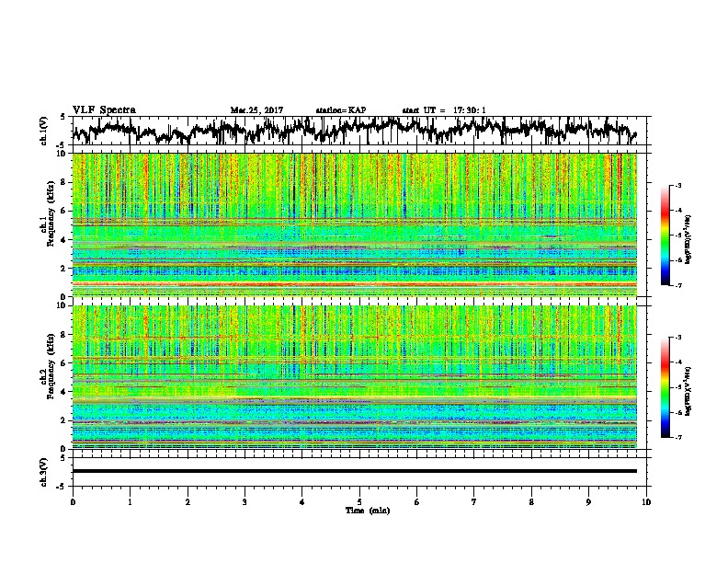728x563 pixels.
Task: Click the ch.1(V) waveform axis label
Action: click(44, 131)
